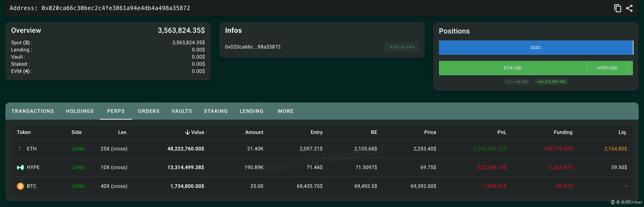Open the Orders tab
Screen dimensions: 644x207
click(x=149, y=111)
